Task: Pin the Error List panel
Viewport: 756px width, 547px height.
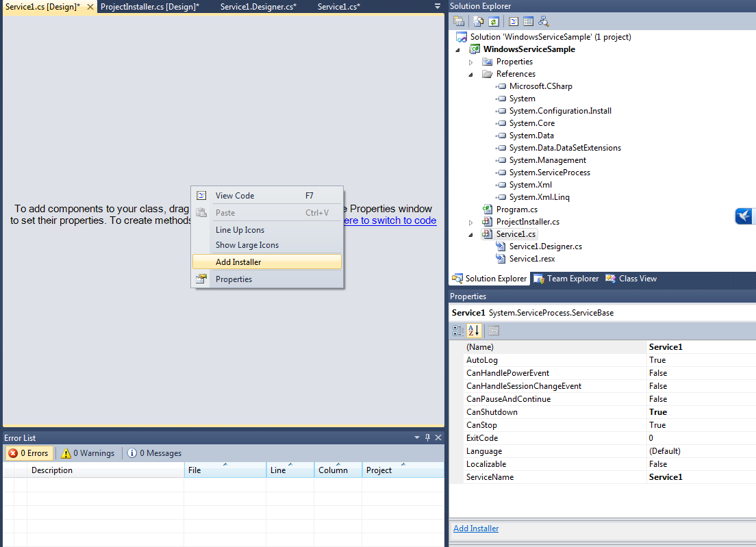Action: point(427,437)
